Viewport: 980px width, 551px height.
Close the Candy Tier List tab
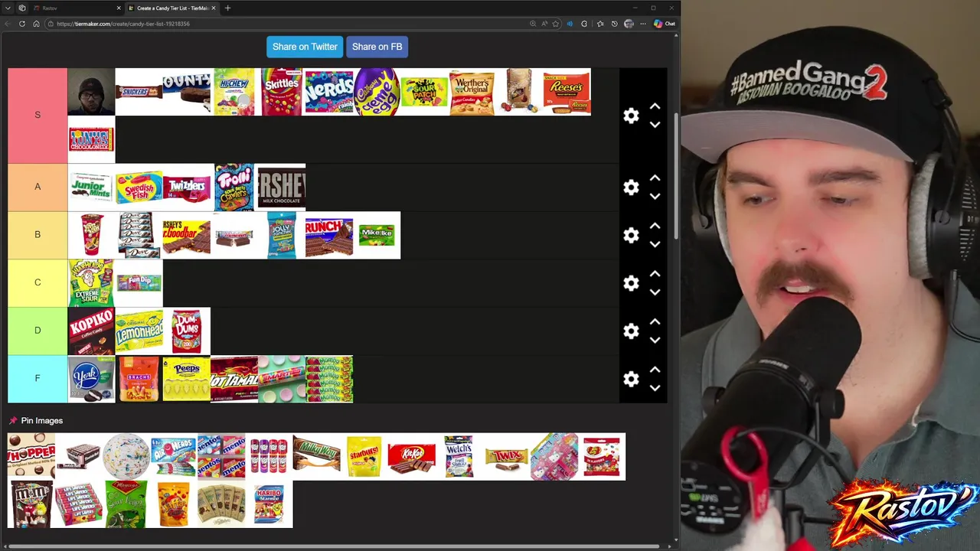214,8
